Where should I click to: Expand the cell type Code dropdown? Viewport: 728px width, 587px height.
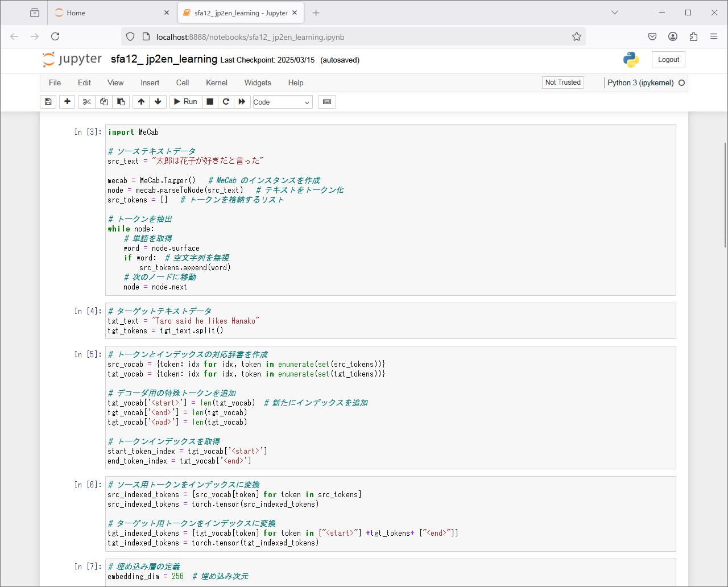[282, 102]
